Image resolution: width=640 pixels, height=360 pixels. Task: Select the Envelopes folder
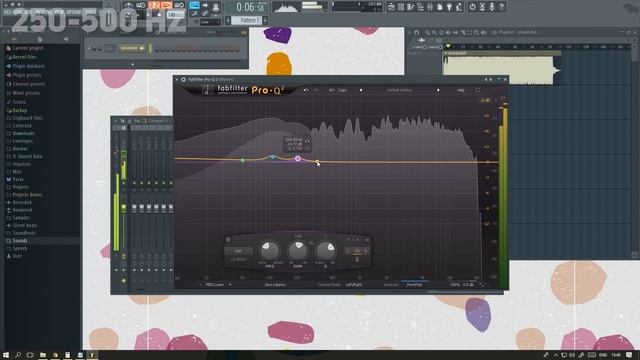[x=20, y=141]
